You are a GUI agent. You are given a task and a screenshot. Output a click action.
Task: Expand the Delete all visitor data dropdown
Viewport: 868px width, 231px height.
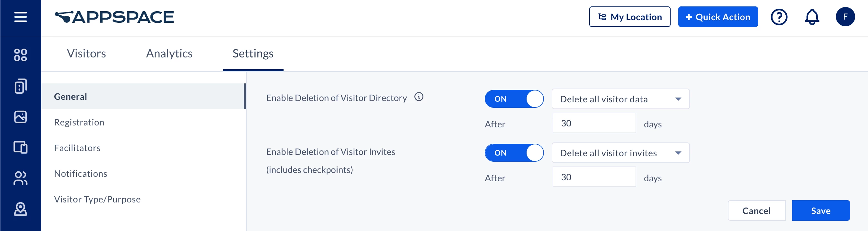point(620,99)
